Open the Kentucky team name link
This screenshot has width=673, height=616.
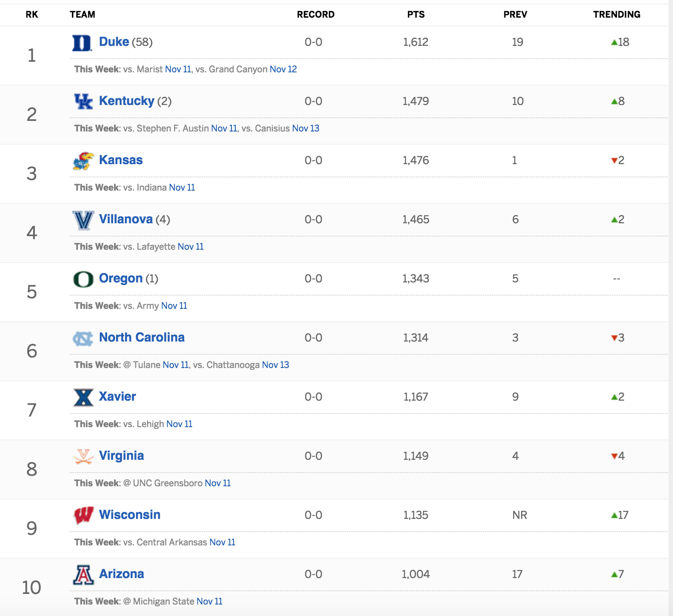[x=127, y=101]
